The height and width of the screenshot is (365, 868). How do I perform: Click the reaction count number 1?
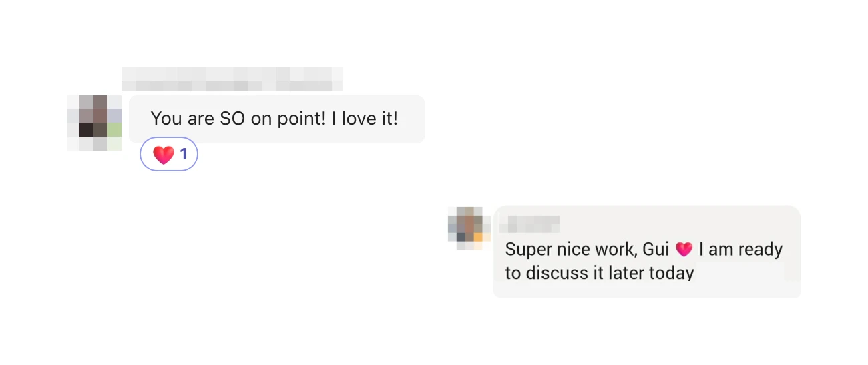point(184,155)
